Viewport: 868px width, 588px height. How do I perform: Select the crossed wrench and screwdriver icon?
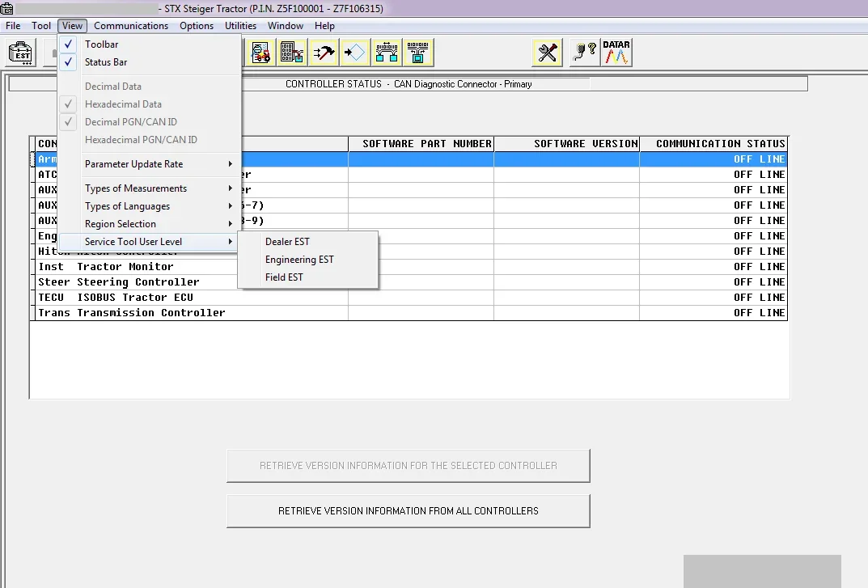tap(547, 52)
